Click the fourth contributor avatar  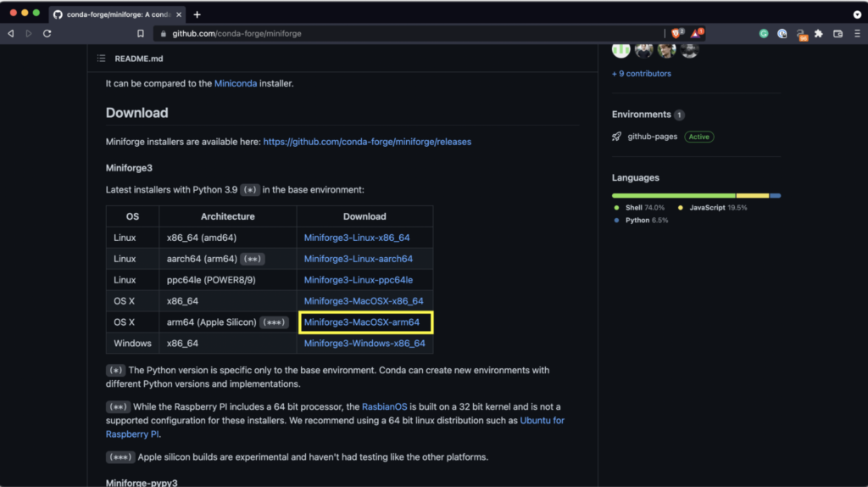coord(689,49)
